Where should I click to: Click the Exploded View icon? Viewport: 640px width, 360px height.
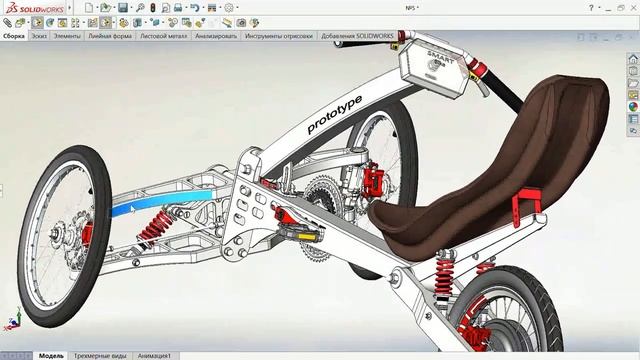pyautogui.click(x=200, y=23)
